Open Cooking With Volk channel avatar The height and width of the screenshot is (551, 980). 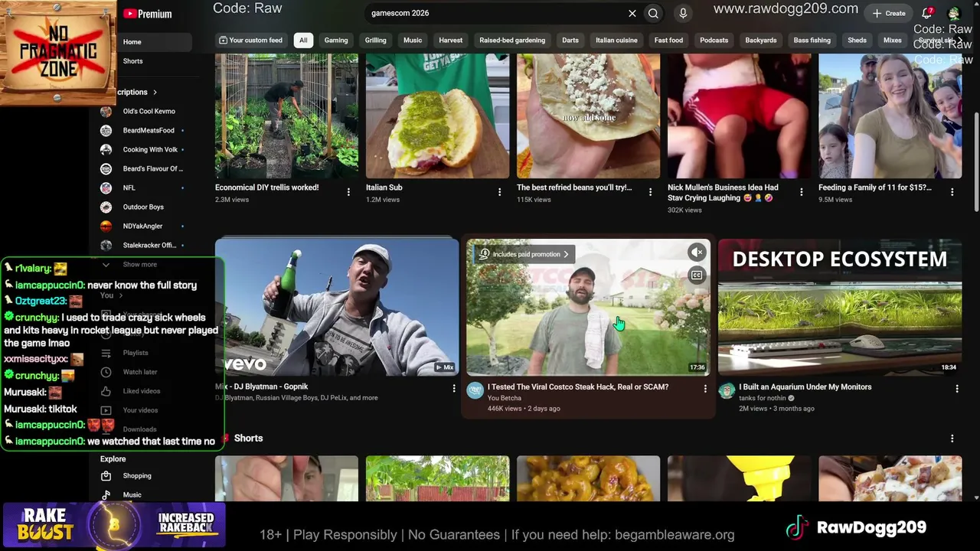[106, 149]
